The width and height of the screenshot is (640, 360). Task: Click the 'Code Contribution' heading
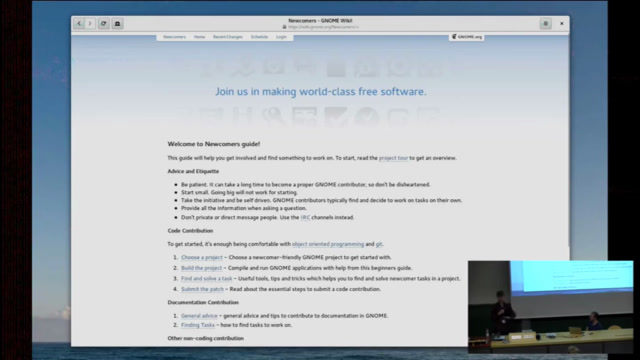pyautogui.click(x=190, y=231)
